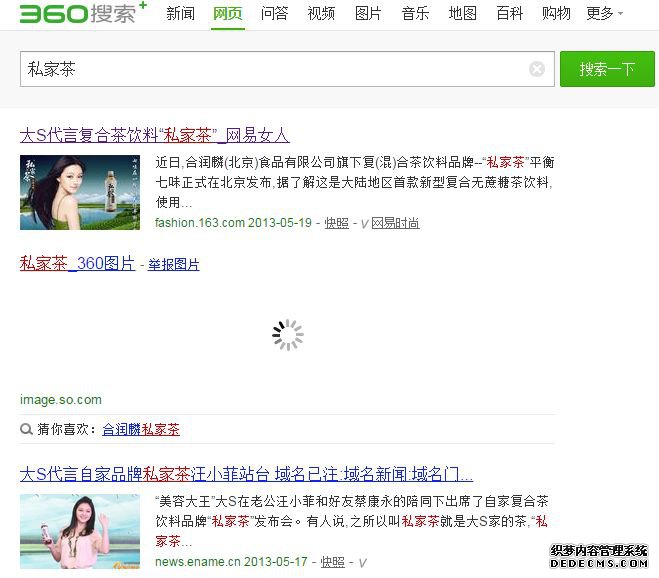The height and width of the screenshot is (578, 659).
Task: Open the 私家茶_360图片 link
Action: click(77, 264)
